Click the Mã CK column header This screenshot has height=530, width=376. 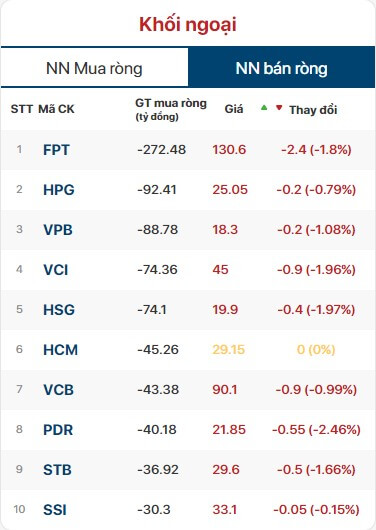click(x=56, y=109)
